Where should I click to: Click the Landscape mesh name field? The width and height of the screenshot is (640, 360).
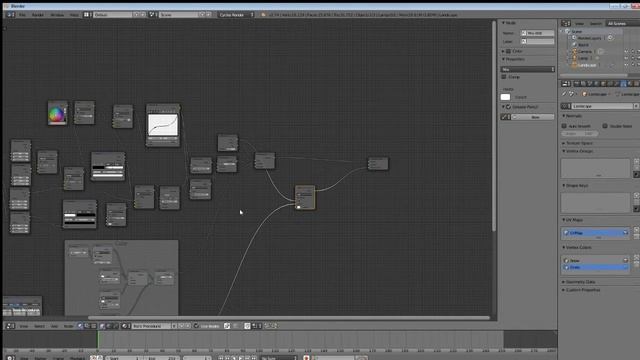[602, 106]
